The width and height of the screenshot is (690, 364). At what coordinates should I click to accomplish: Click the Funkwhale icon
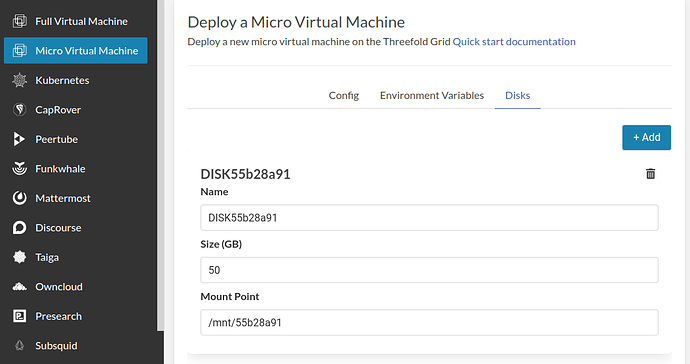tap(19, 169)
